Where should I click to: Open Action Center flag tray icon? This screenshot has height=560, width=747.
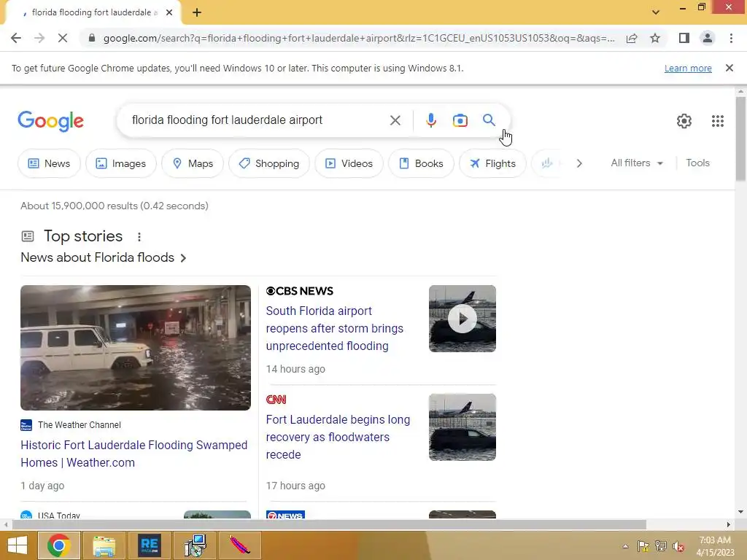[x=643, y=546]
